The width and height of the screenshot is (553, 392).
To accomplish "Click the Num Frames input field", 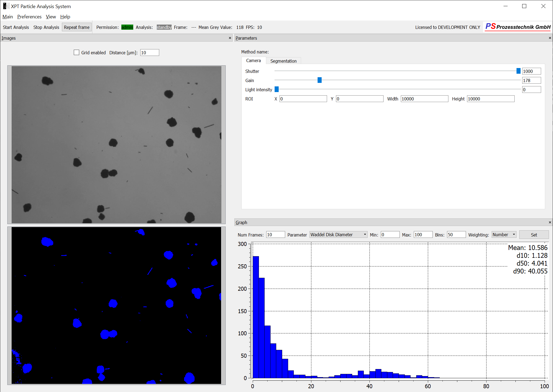I will (275, 235).
